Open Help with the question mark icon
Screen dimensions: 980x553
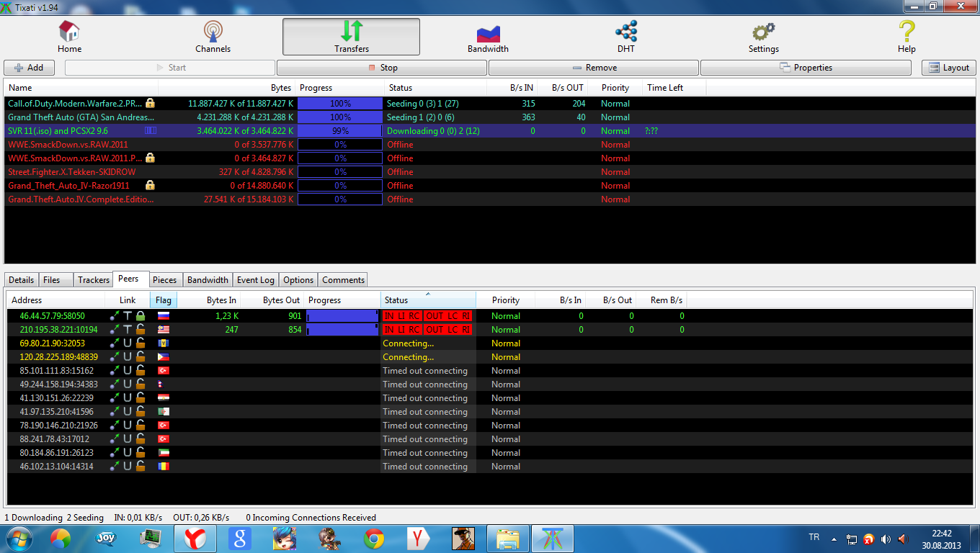click(906, 37)
